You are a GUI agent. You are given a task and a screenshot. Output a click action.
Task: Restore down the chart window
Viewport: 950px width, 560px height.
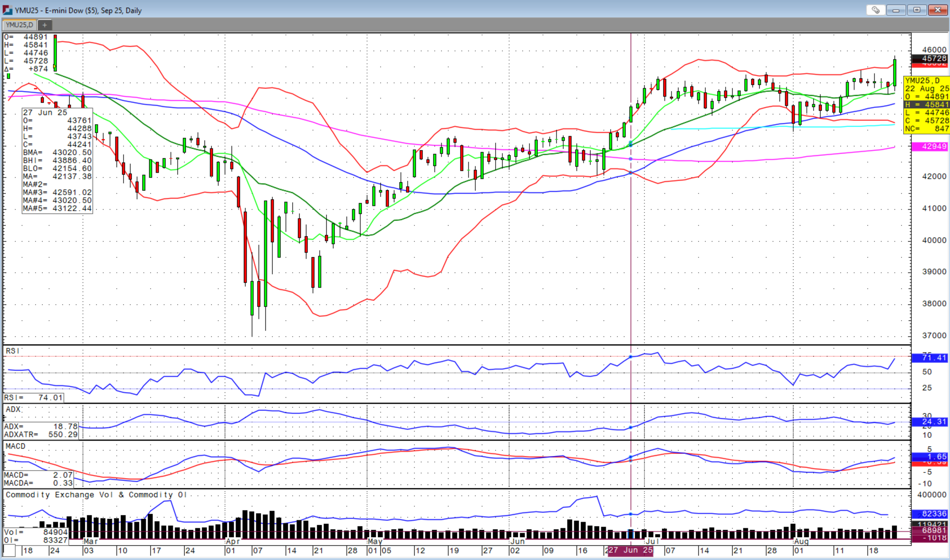coord(917,10)
